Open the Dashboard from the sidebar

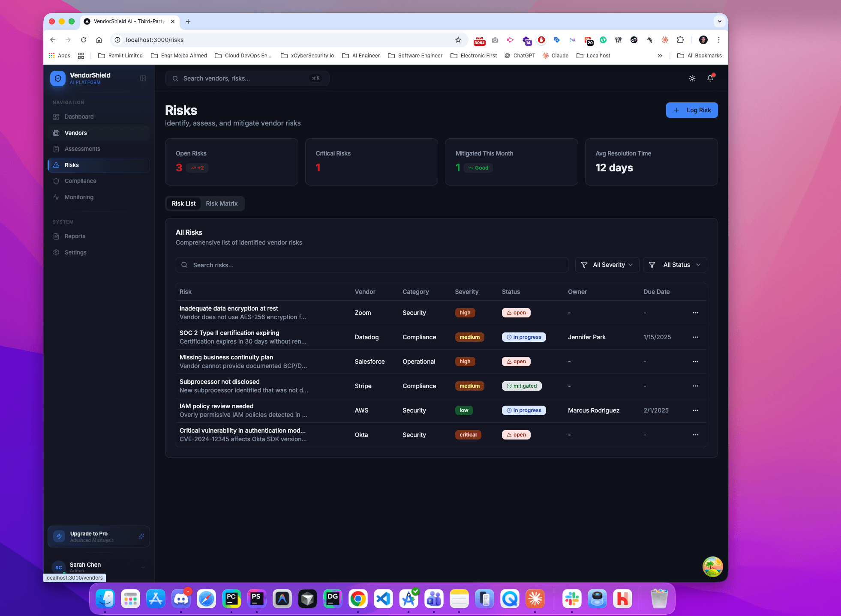(78, 117)
